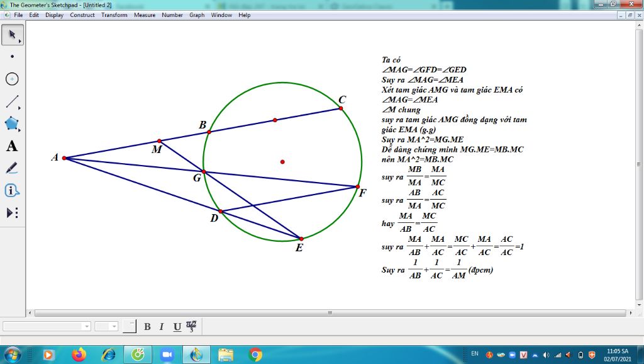Select point M on line AC
The image size is (644, 364).
pyautogui.click(x=159, y=140)
